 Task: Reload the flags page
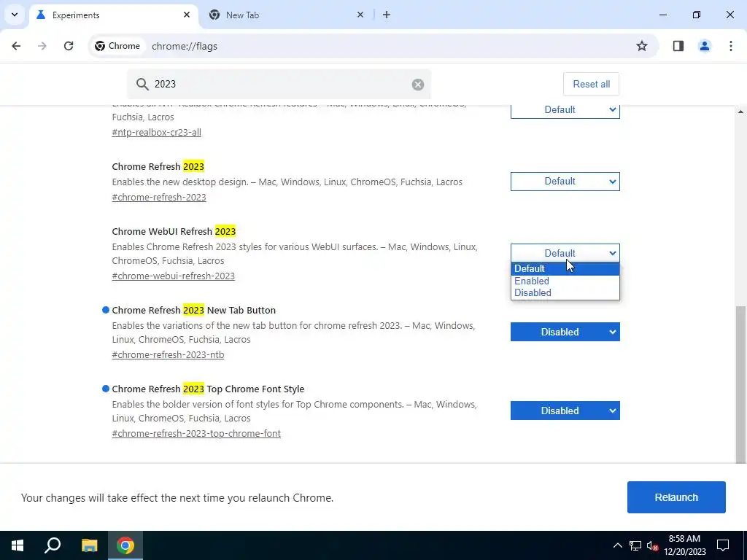pyautogui.click(x=69, y=46)
